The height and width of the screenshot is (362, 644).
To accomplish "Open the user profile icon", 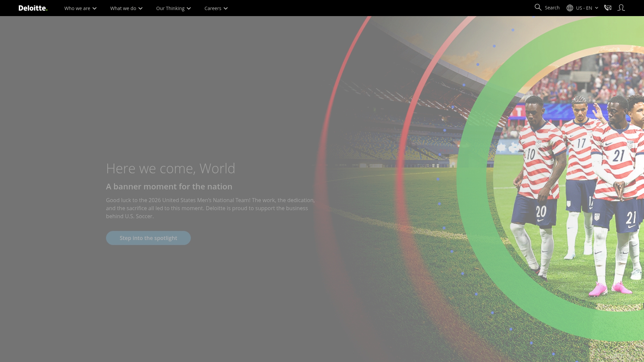I will [x=621, y=8].
